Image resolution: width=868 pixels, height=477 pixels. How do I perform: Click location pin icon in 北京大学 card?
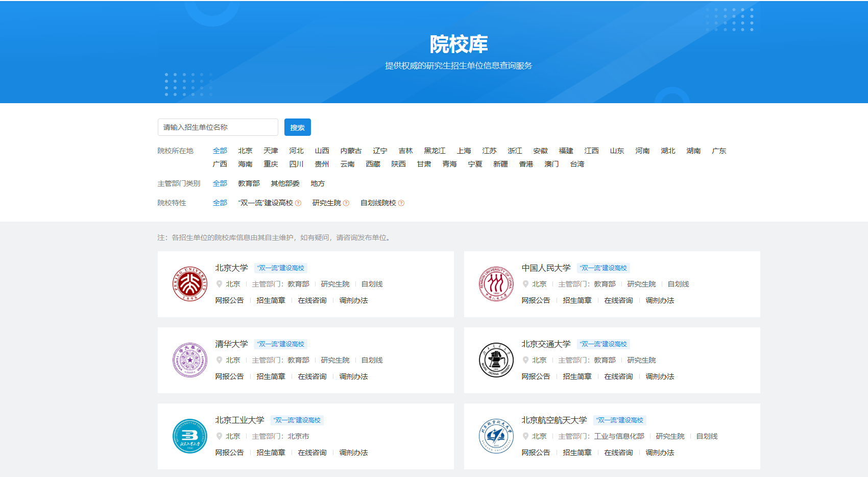pyautogui.click(x=219, y=284)
